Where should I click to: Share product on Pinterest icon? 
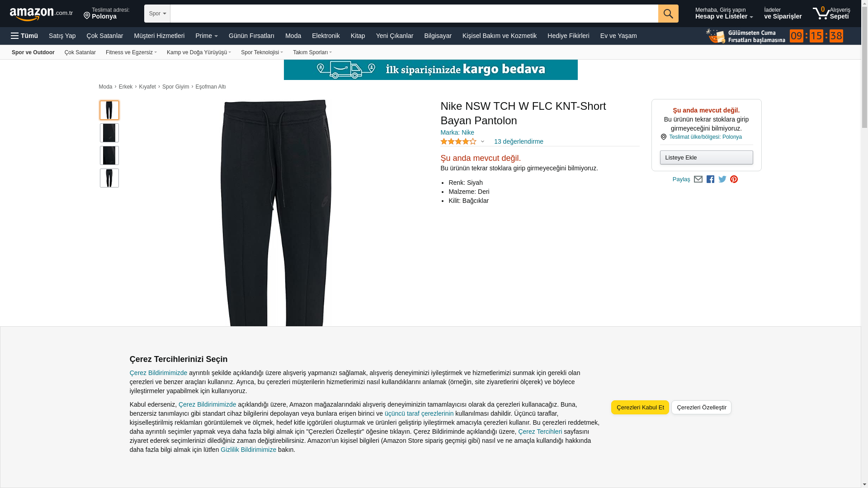[x=734, y=179]
